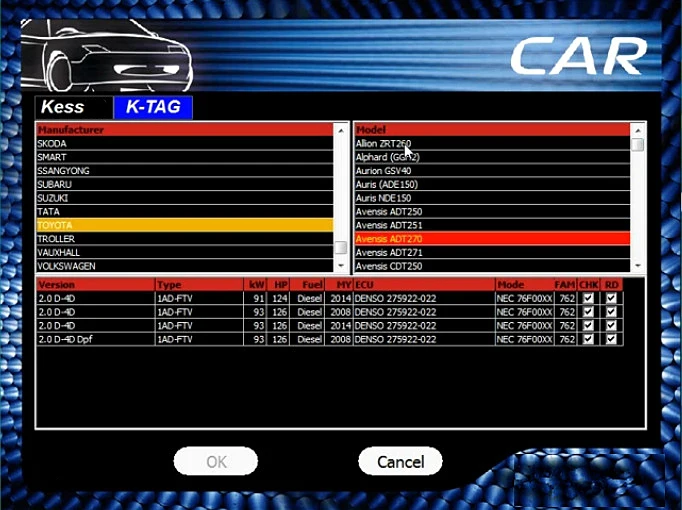Select Auris NDE150 model
This screenshot has height=510, width=682.
tap(492, 198)
